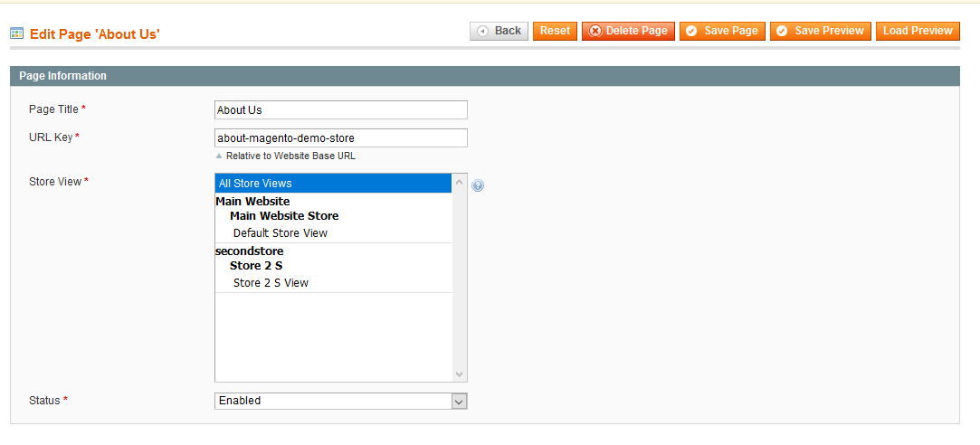Open the Status dropdown
This screenshot has height=445, width=980.
click(341, 401)
